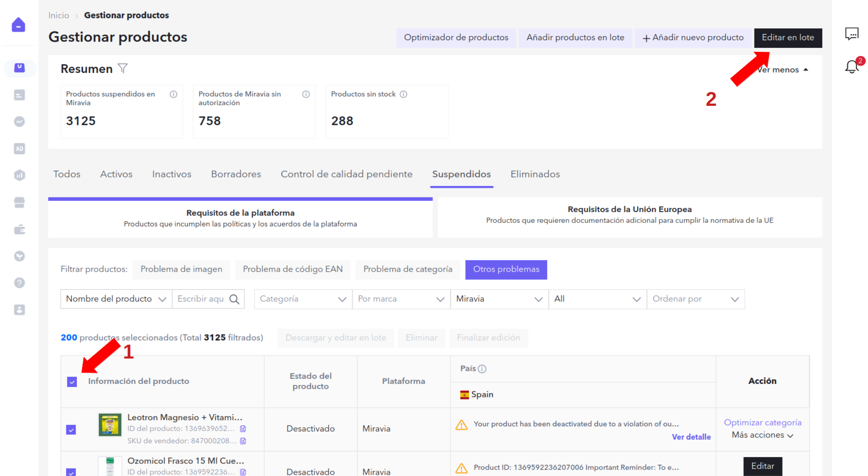868x476 pixels.
Task: Filter by Otros problemas
Action: point(506,269)
